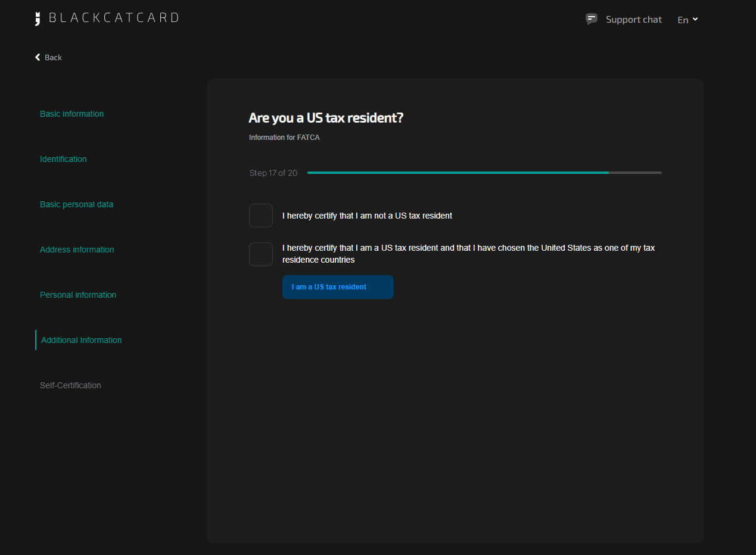
Task: Click the Are you a US tax resident heading
Action: coord(326,118)
